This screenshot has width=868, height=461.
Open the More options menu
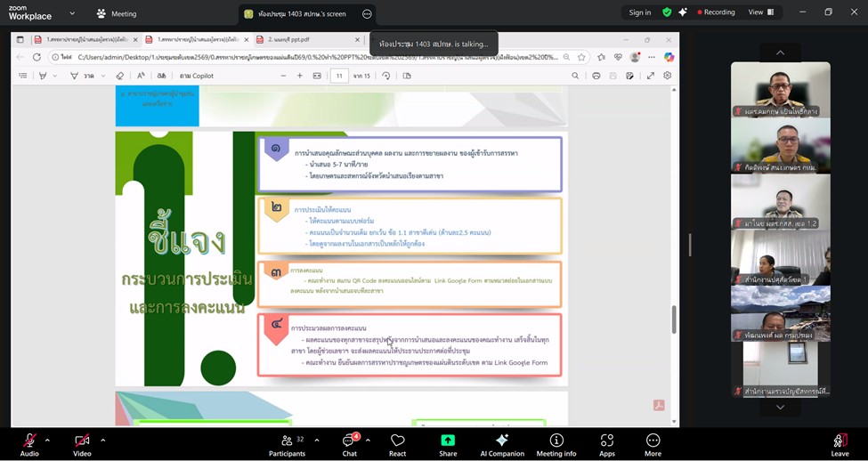click(x=653, y=444)
